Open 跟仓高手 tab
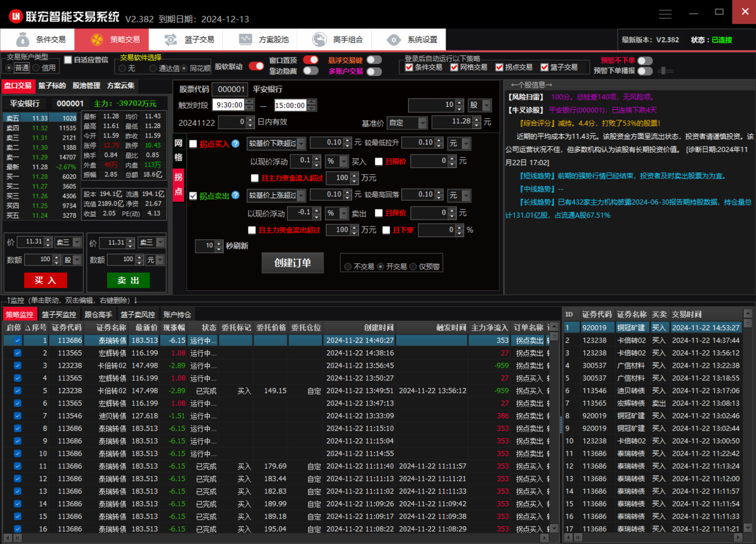 click(98, 315)
